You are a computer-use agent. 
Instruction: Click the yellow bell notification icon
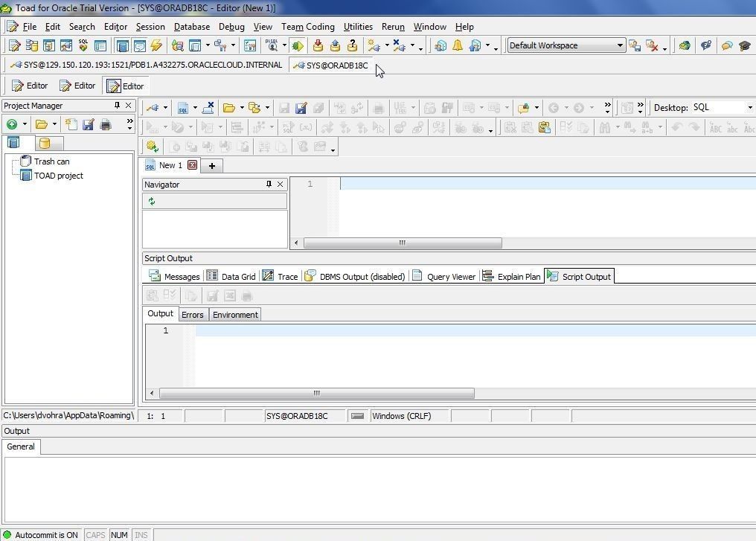[x=458, y=46]
